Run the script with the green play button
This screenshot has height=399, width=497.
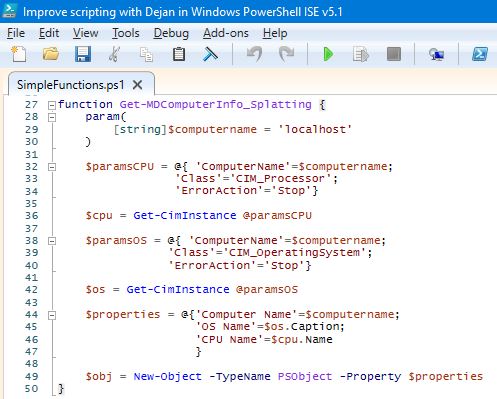[328, 54]
